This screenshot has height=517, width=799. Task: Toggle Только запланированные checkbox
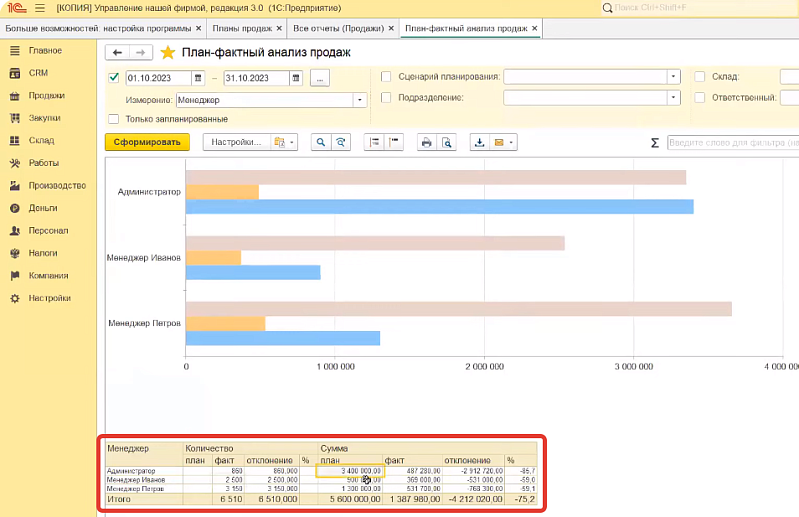114,119
